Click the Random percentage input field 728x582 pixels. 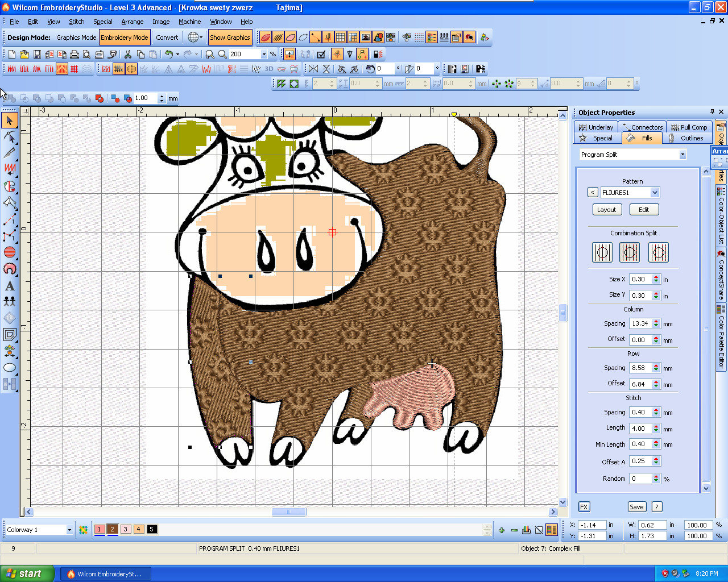(640, 479)
